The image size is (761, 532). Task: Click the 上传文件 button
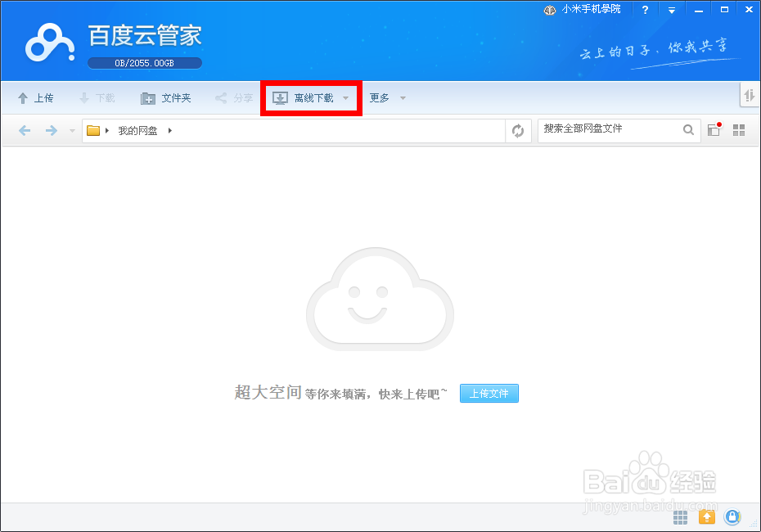pyautogui.click(x=489, y=393)
